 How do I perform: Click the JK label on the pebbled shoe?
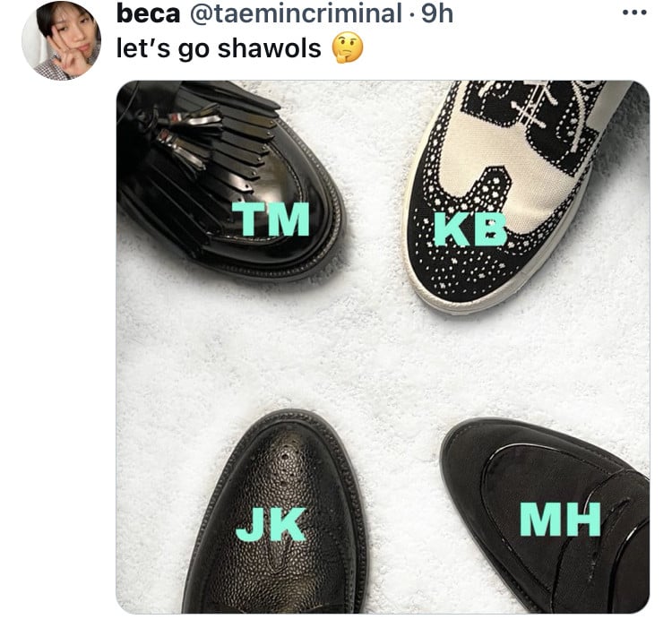(271, 524)
